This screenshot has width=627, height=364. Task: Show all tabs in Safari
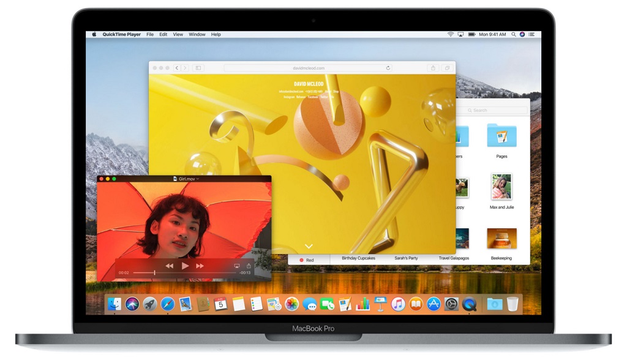[447, 68]
